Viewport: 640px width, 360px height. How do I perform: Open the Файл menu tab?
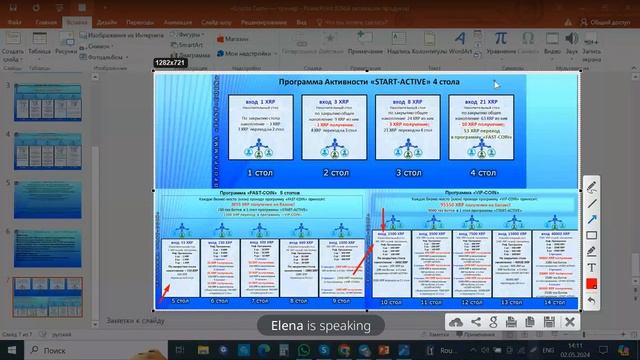15,22
